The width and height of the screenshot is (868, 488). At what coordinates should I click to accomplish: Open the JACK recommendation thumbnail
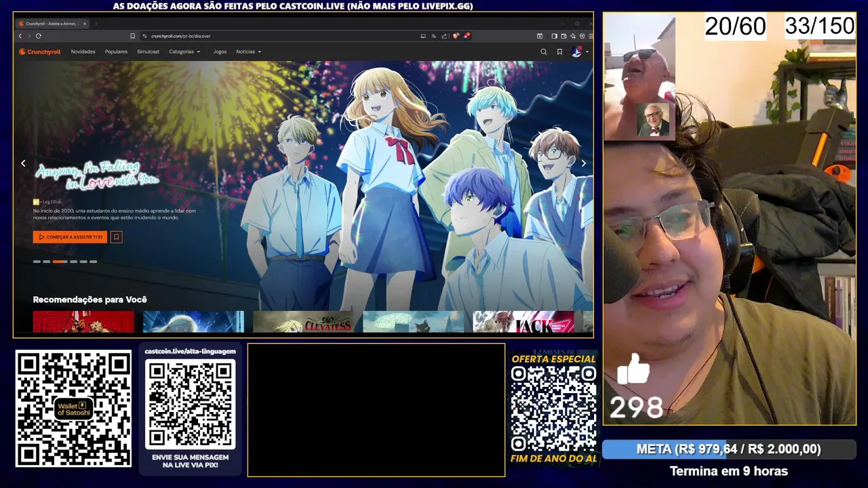[523, 322]
